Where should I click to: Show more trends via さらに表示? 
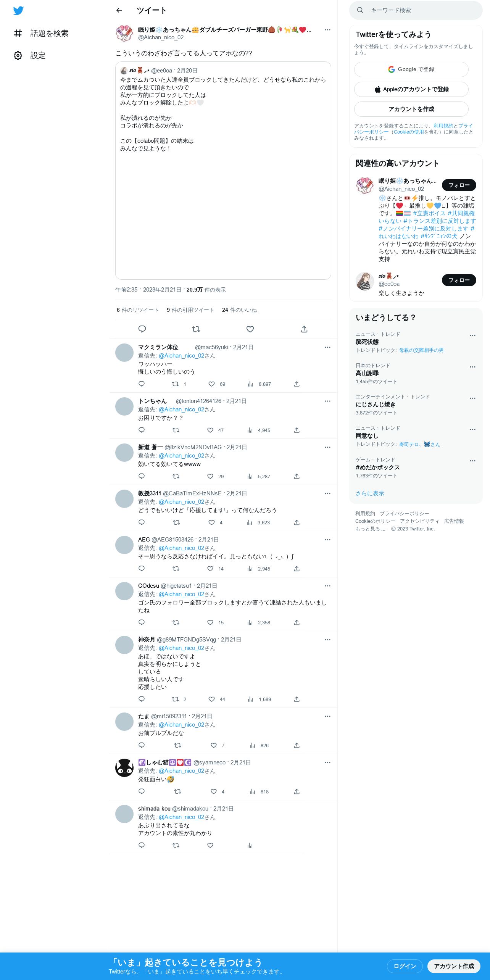click(370, 493)
